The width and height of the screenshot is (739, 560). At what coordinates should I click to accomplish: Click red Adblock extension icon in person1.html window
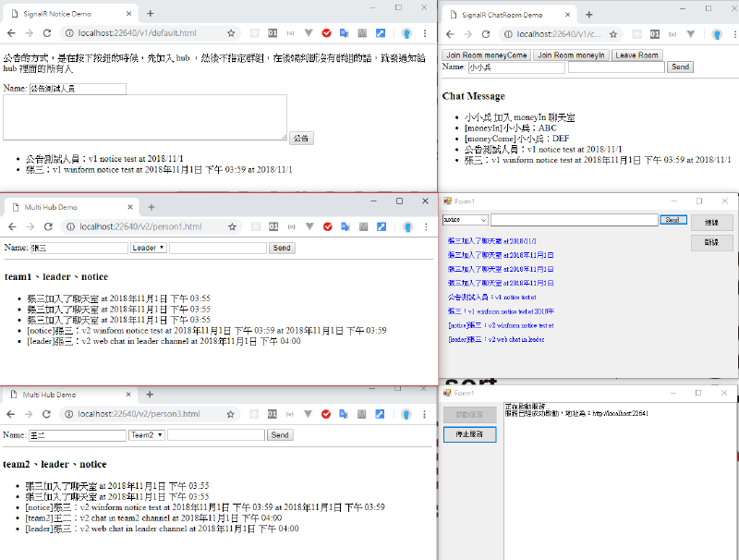tap(326, 226)
